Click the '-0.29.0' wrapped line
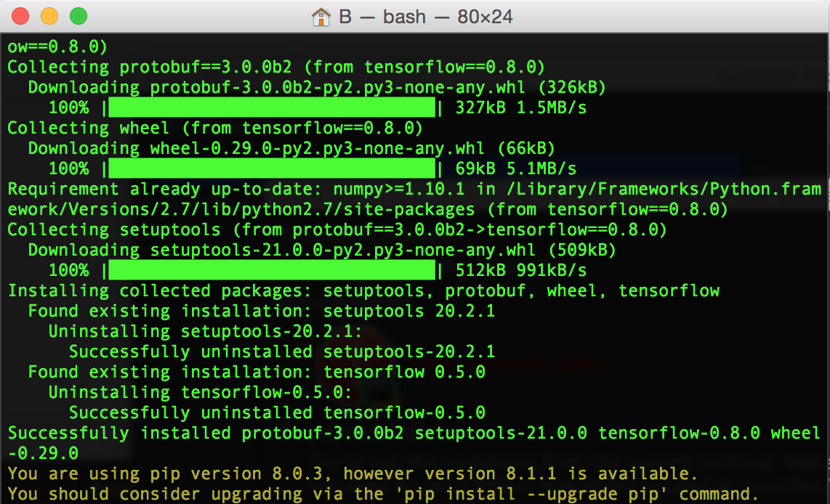 (42, 453)
